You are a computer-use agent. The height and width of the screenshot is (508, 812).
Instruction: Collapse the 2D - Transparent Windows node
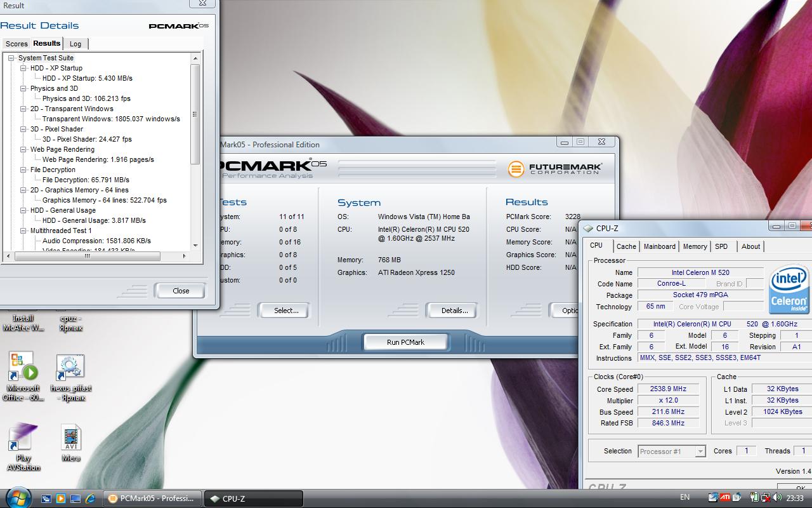23,109
